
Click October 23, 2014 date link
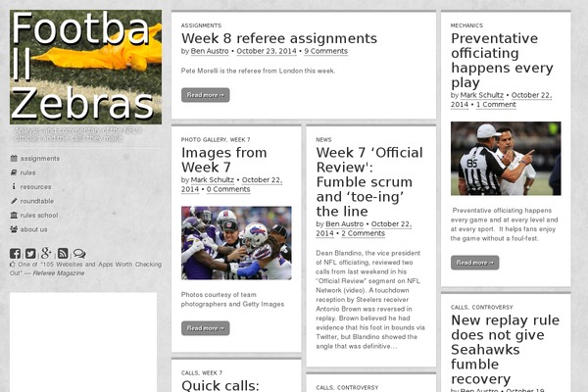(267, 51)
